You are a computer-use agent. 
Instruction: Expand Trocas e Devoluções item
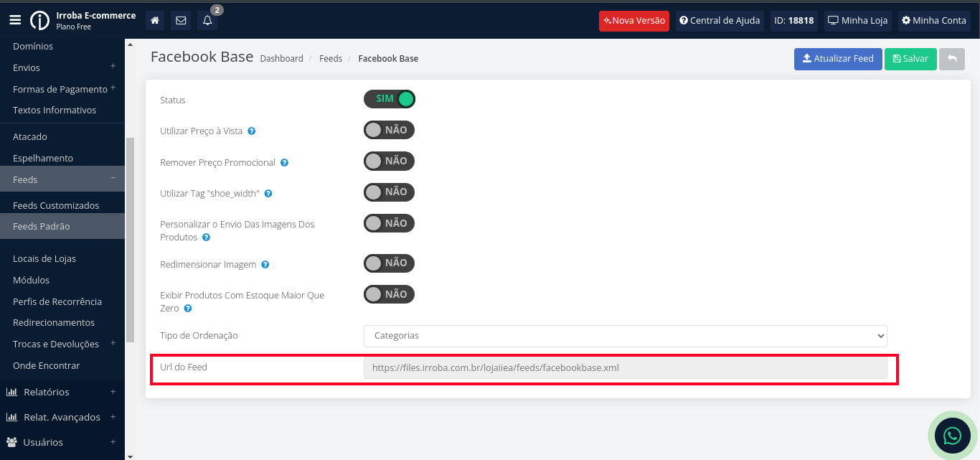[x=62, y=344]
